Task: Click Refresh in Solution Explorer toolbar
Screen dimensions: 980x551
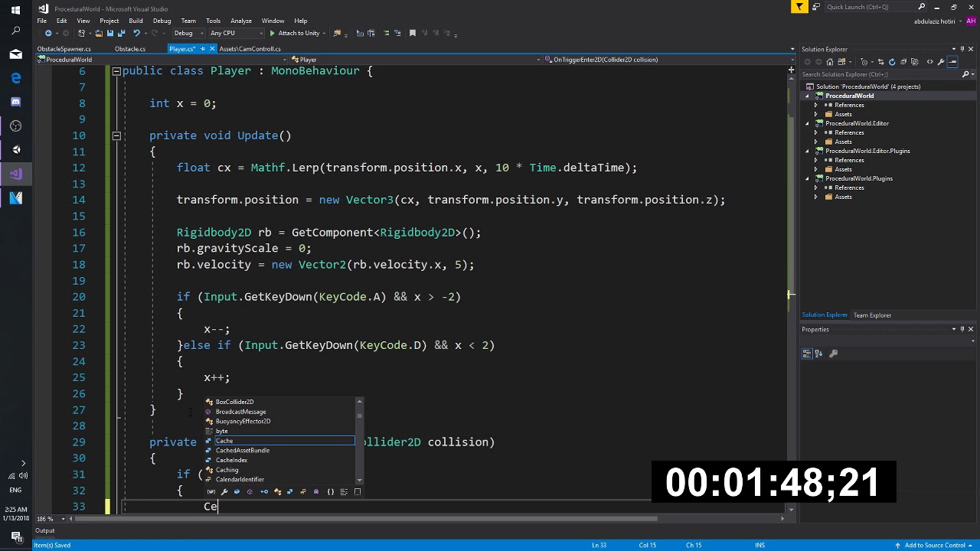Action: (x=892, y=61)
